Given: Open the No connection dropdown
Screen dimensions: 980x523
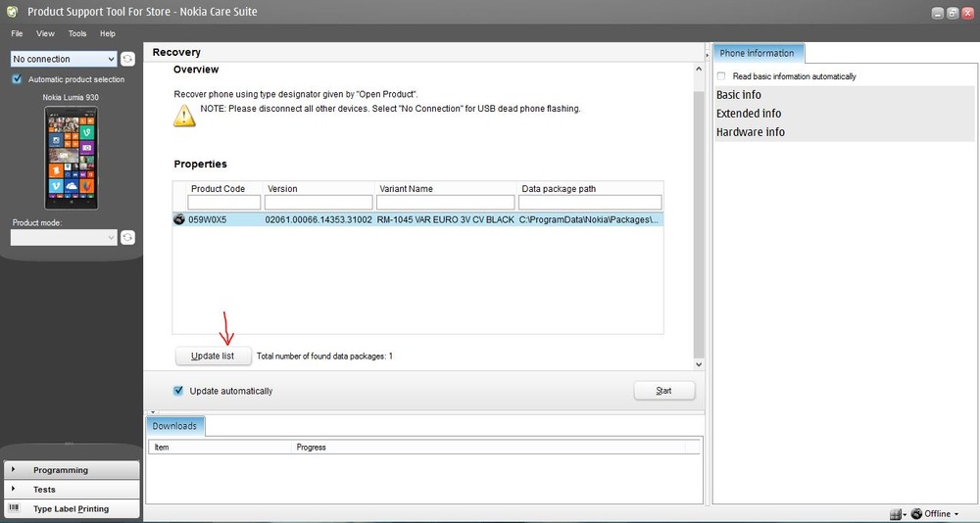Looking at the screenshot, I should (64, 60).
